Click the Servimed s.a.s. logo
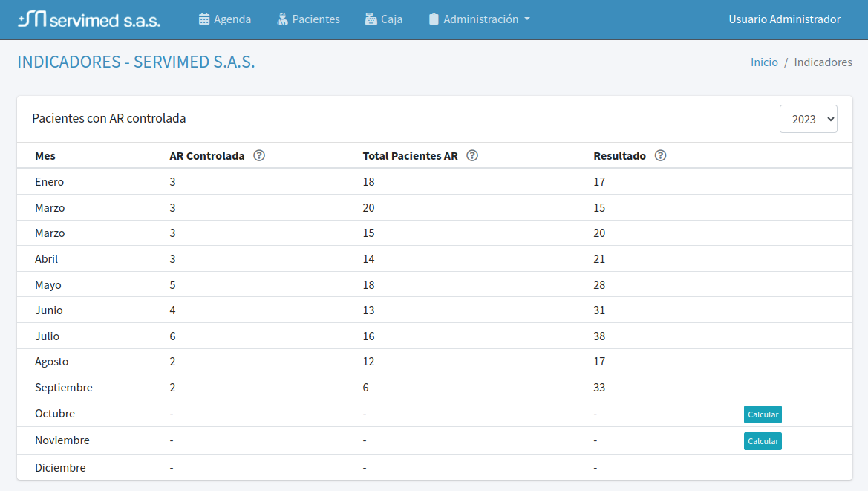868x491 pixels. 89,19
